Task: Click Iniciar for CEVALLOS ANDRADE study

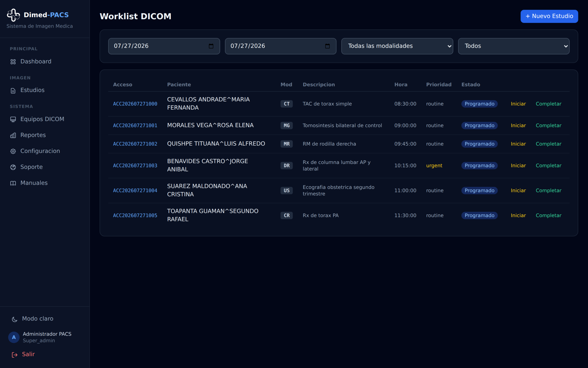Action: [x=518, y=104]
